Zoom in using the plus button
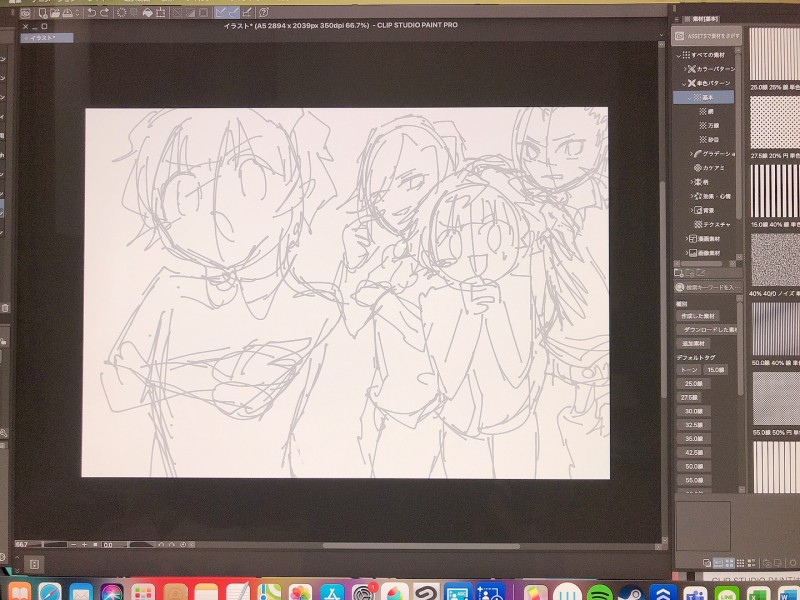 pos(85,545)
